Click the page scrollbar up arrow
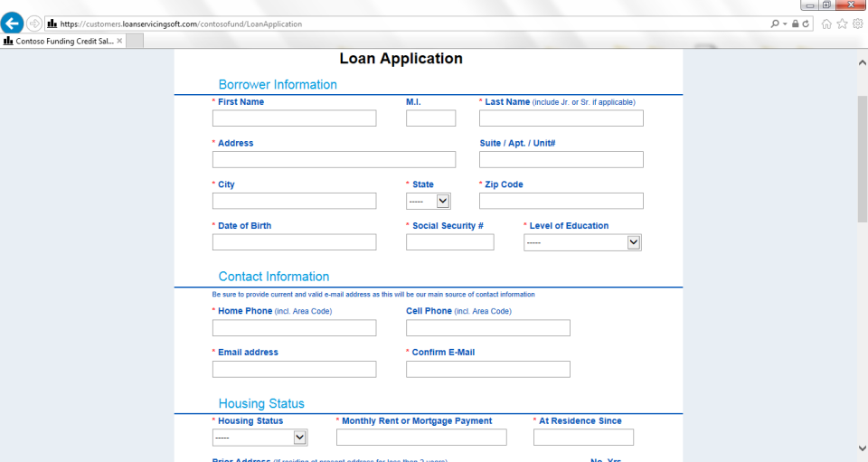The width and height of the screenshot is (868, 462). [x=862, y=62]
